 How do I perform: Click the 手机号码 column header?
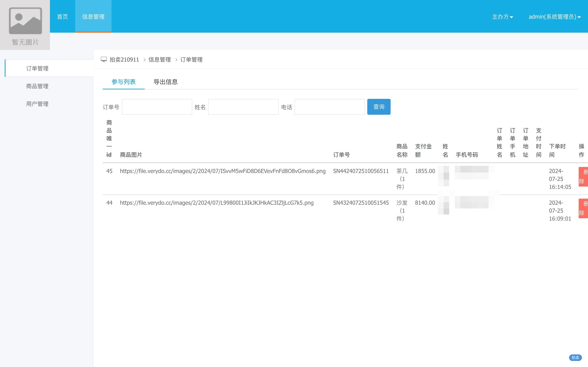click(x=467, y=155)
